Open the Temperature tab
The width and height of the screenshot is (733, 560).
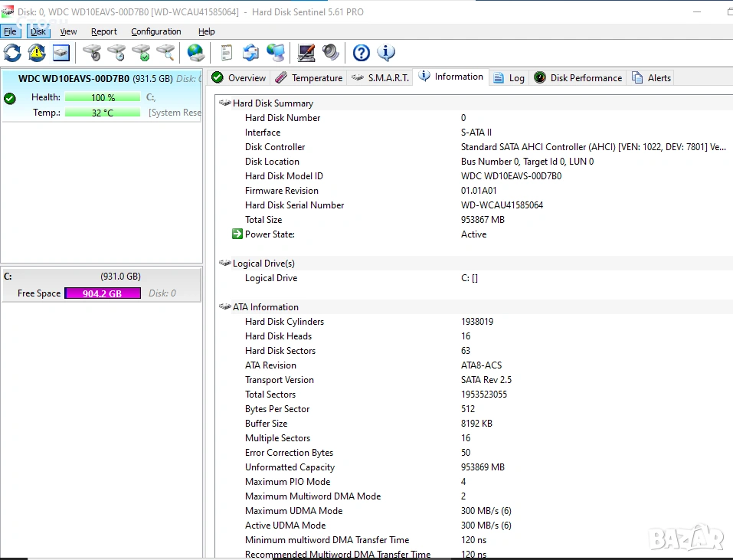click(309, 78)
